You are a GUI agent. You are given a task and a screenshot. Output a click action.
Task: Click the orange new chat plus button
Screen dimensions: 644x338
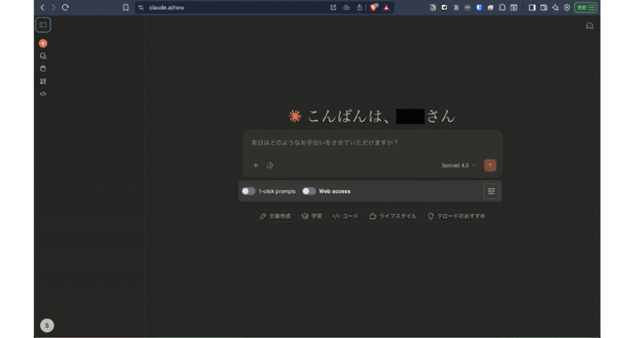click(43, 43)
